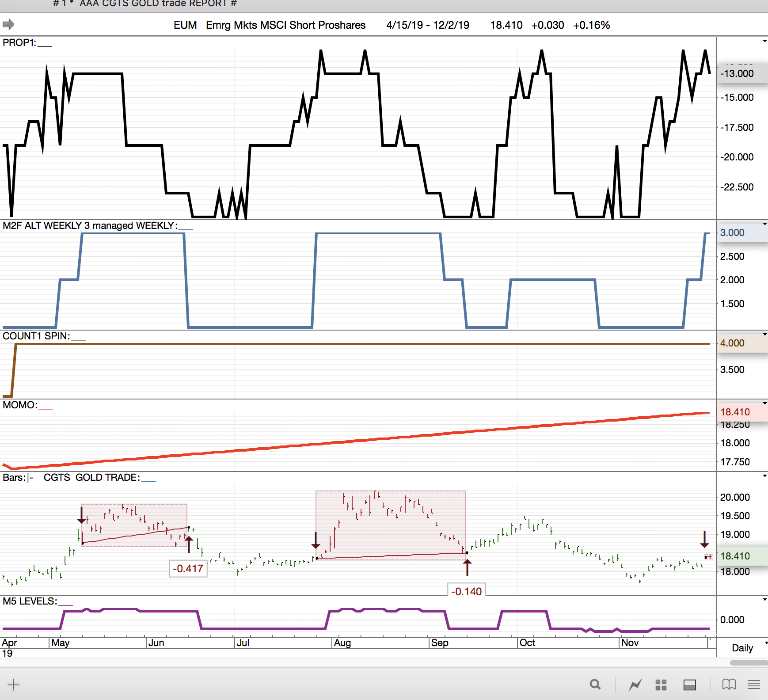Click the 4.000 COUNT1 SPIN value tag
768x700 pixels.
click(742, 343)
